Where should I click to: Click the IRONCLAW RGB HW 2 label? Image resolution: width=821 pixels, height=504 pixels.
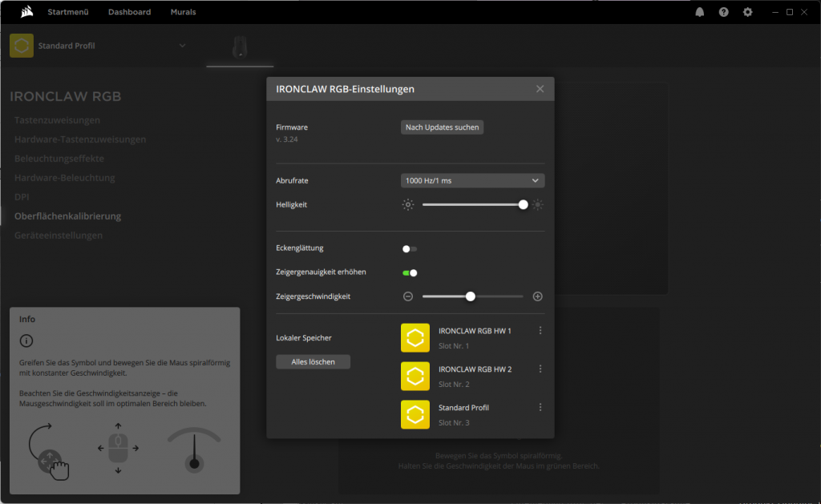(475, 369)
